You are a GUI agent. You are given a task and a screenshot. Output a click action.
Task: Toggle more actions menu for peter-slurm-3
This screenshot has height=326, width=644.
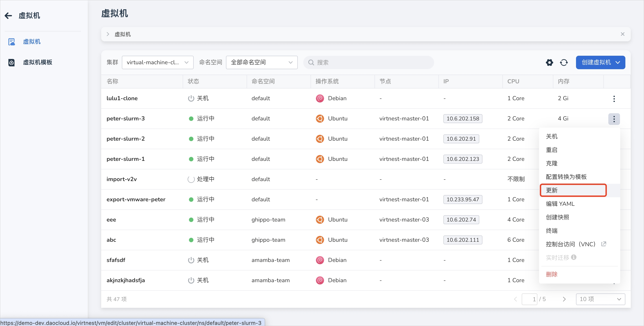(x=614, y=119)
